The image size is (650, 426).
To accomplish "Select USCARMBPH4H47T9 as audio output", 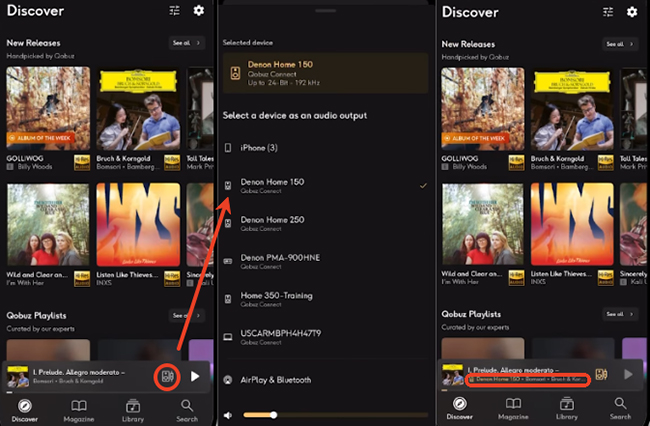I will point(325,337).
